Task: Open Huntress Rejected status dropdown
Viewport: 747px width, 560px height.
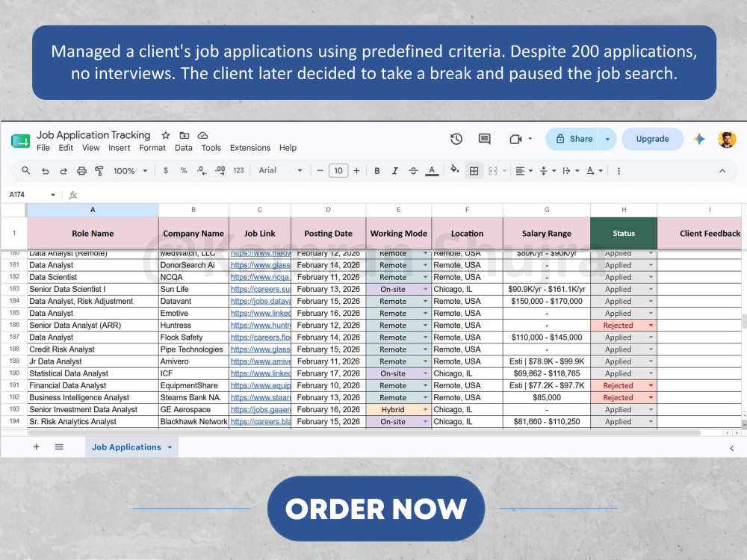Action: [x=651, y=326]
